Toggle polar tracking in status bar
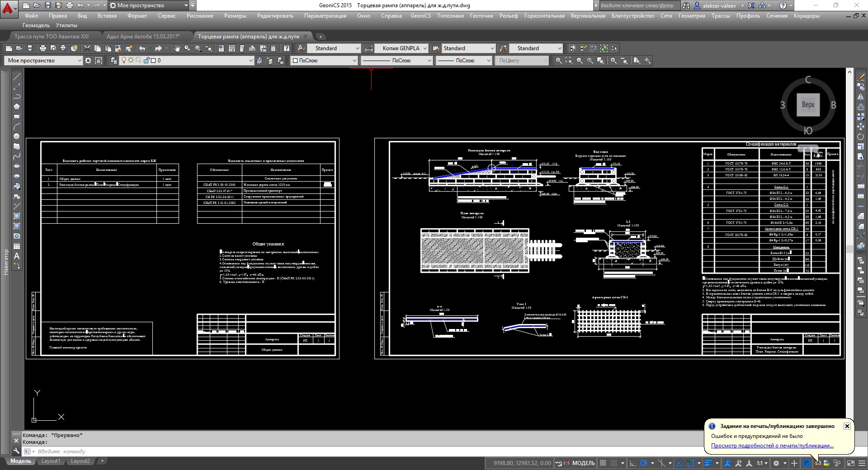868x470 pixels. click(x=644, y=463)
